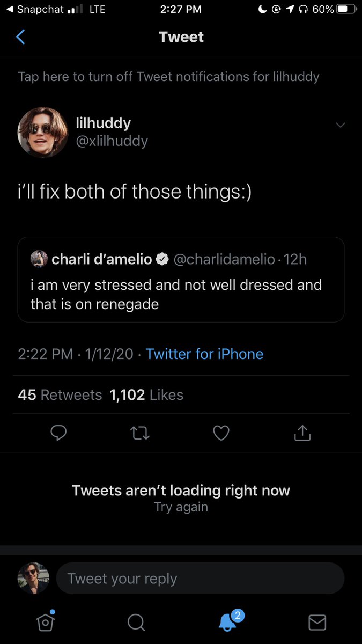Open lilhuddy's profile picture
Viewport: 362px width, 644px height.
pos(39,132)
